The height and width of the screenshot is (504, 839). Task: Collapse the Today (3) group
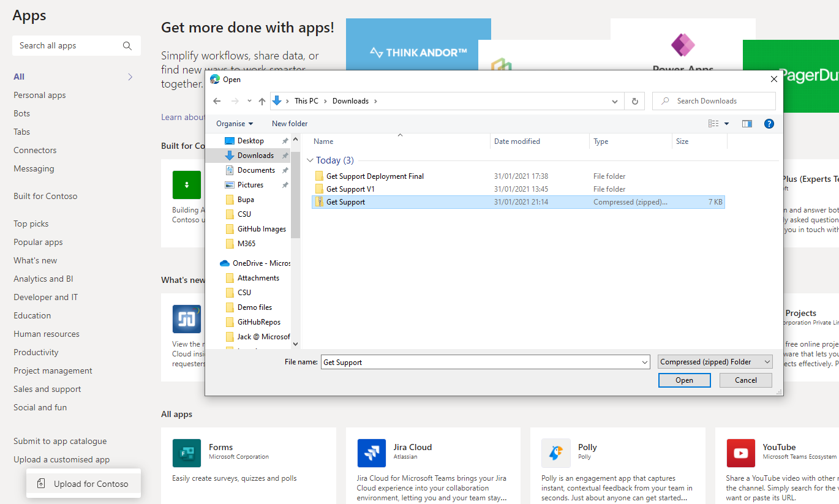point(310,160)
